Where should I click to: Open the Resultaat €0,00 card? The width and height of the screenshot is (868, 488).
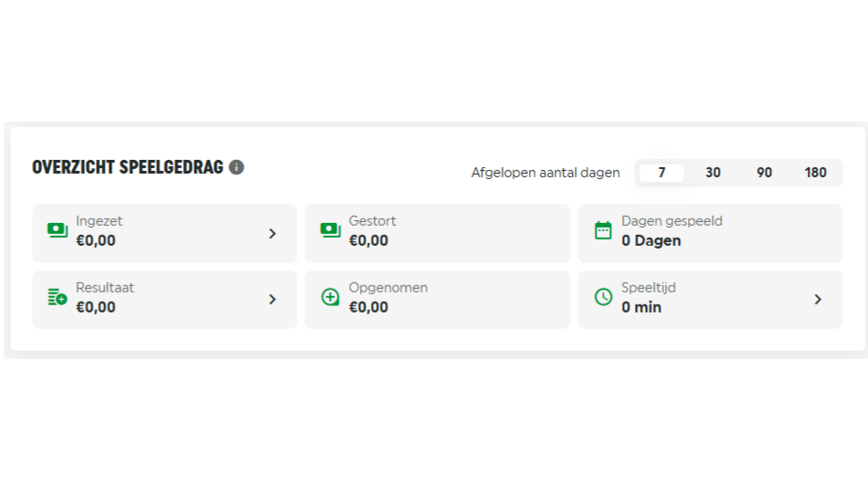coord(164,299)
